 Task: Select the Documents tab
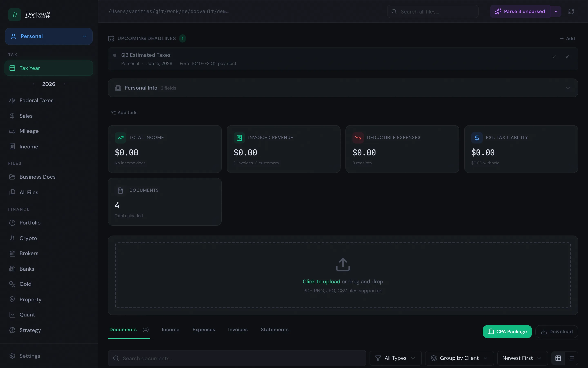[x=129, y=330]
